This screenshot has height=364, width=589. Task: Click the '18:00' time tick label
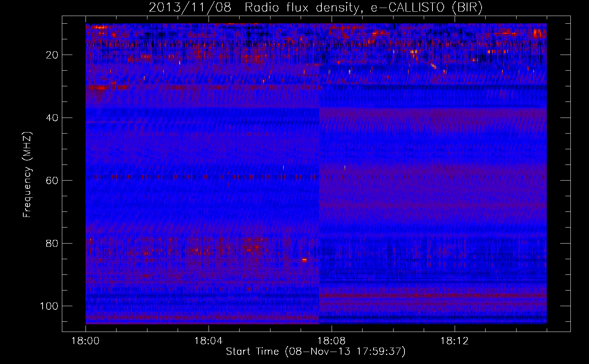tap(86, 341)
